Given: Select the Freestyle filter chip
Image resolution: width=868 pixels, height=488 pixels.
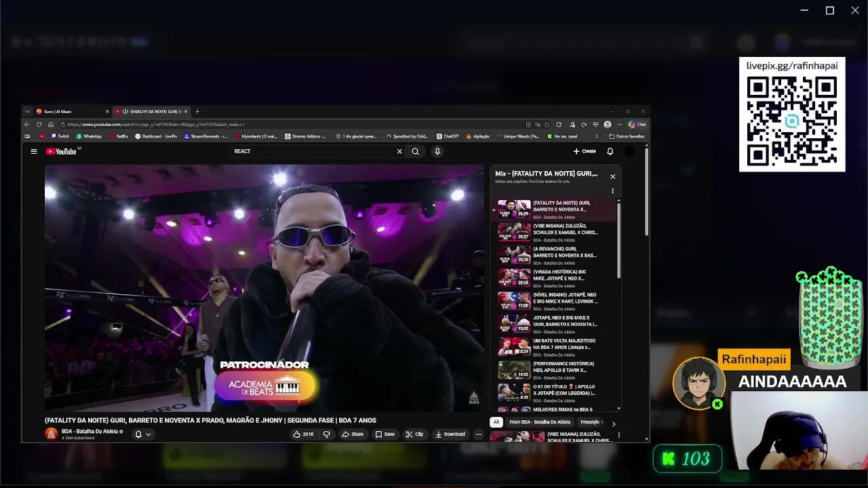Looking at the screenshot, I should (591, 422).
